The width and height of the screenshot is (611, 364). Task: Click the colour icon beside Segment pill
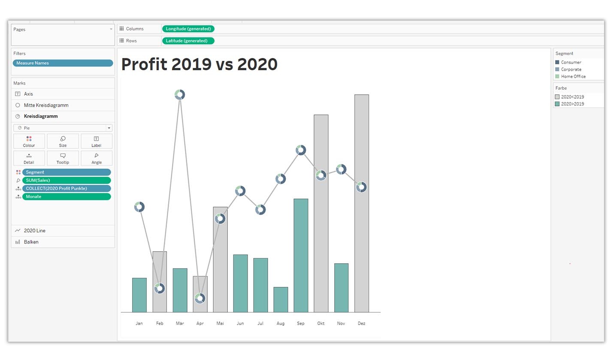tap(18, 172)
